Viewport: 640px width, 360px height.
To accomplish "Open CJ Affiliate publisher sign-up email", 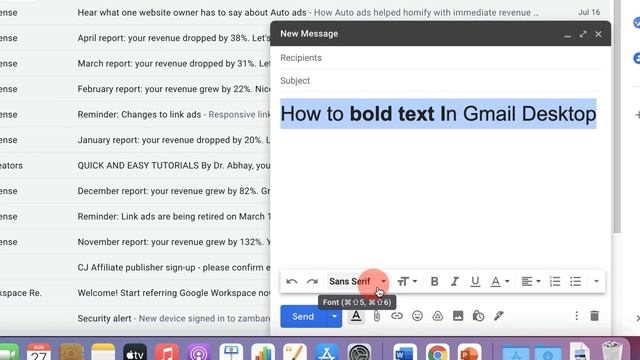I will 135,267.
